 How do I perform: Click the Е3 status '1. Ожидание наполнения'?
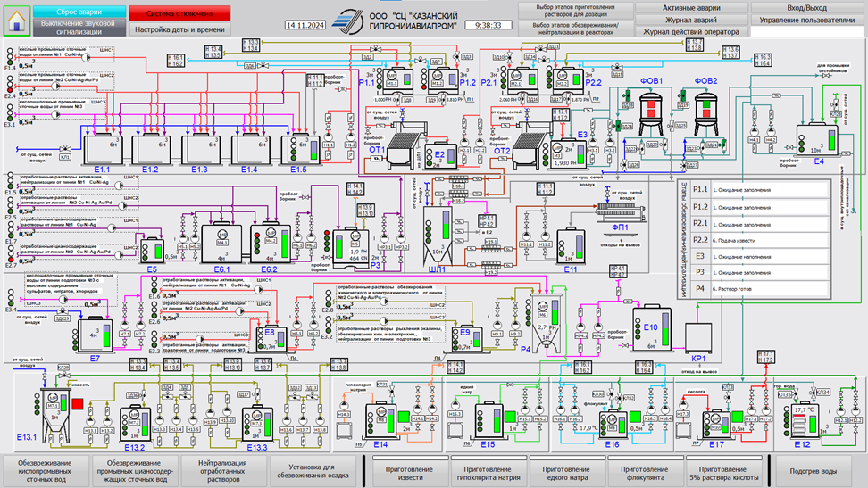(x=770, y=257)
